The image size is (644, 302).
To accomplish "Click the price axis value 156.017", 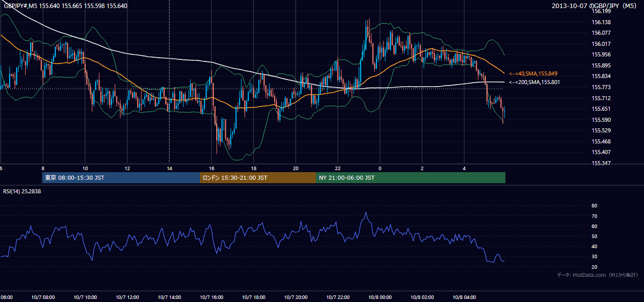I will (x=601, y=44).
